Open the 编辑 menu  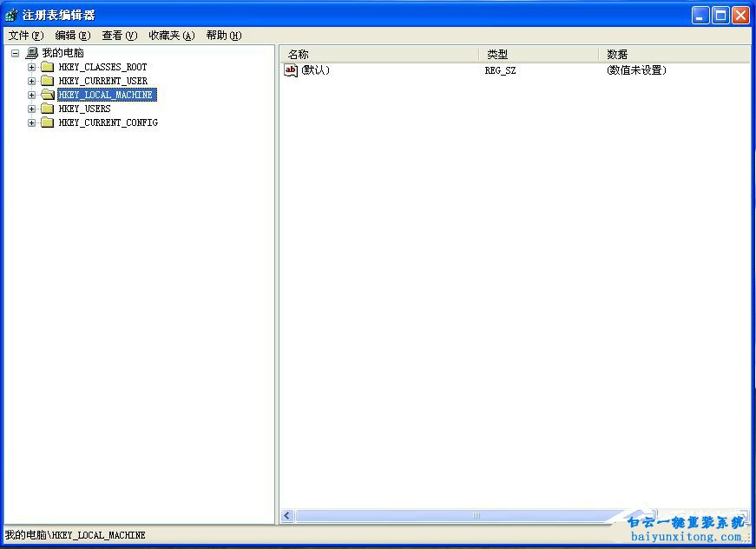[71, 36]
